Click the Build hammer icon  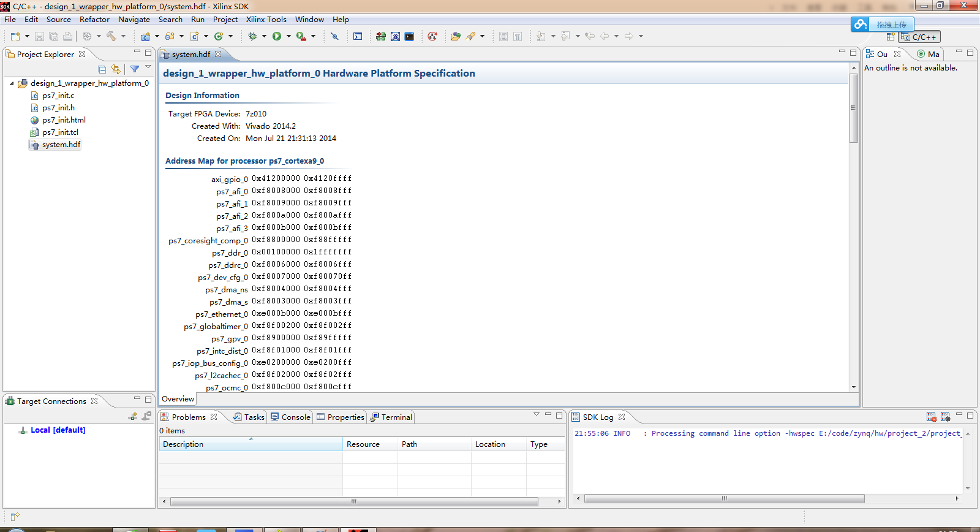(x=111, y=36)
